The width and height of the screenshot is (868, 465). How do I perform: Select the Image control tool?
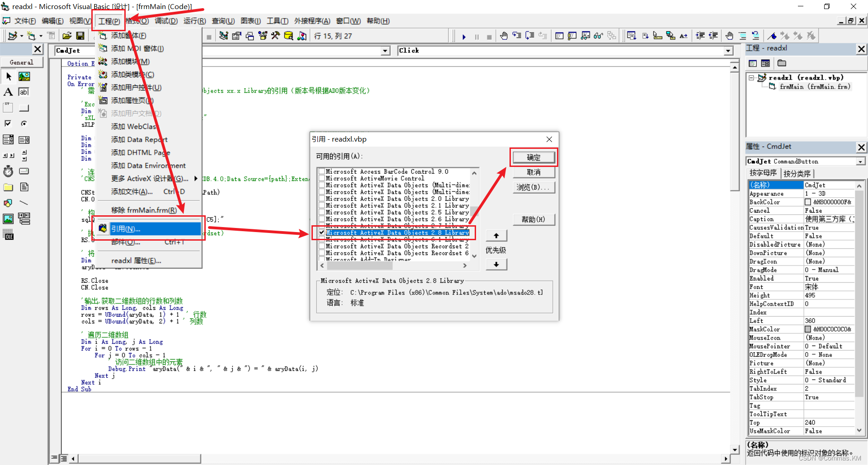tap(9, 219)
